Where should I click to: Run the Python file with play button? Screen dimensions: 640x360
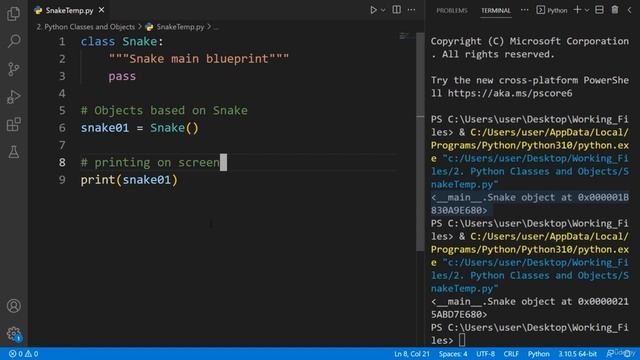point(373,10)
